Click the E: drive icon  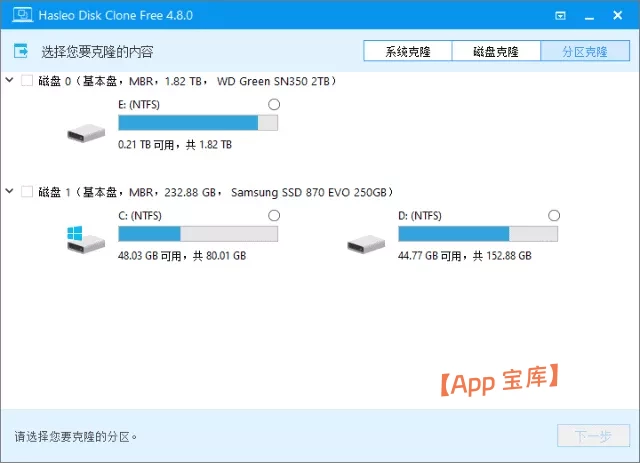[83, 132]
